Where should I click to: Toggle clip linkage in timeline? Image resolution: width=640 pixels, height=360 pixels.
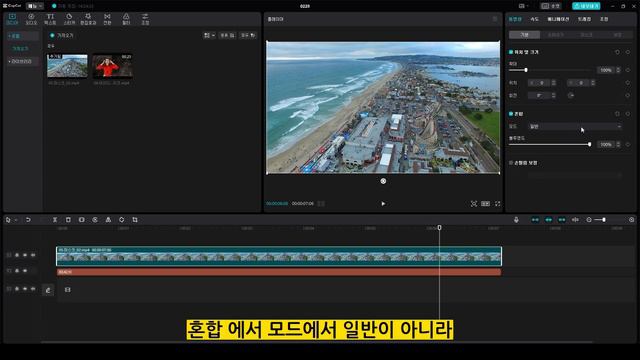[x=562, y=220]
